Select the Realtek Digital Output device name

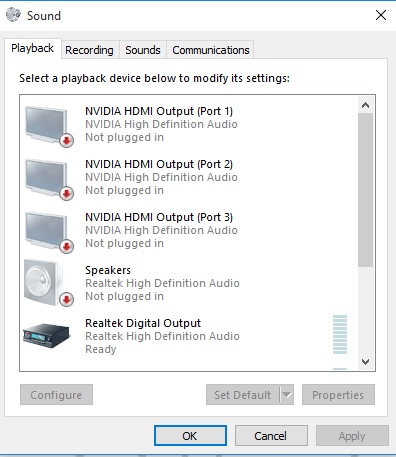[143, 323]
